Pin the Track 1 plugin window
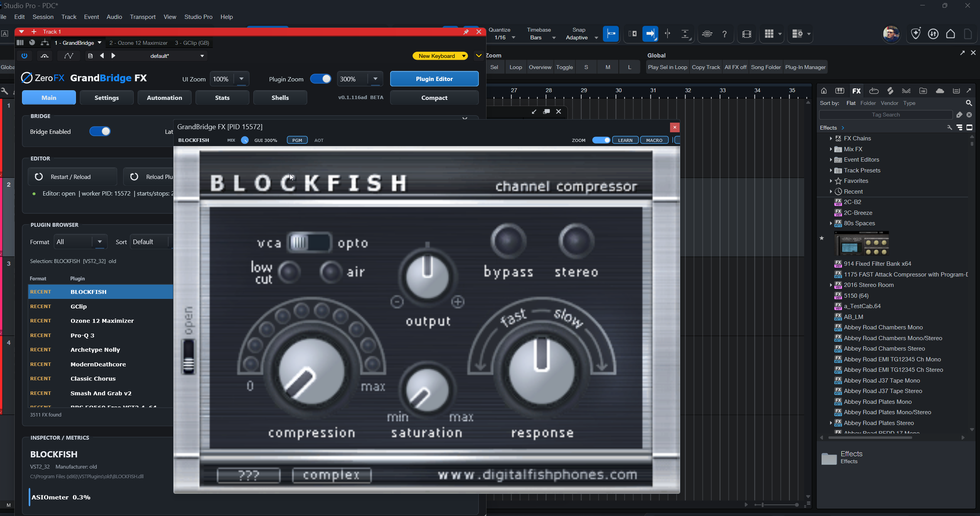This screenshot has width=980, height=516. click(466, 32)
